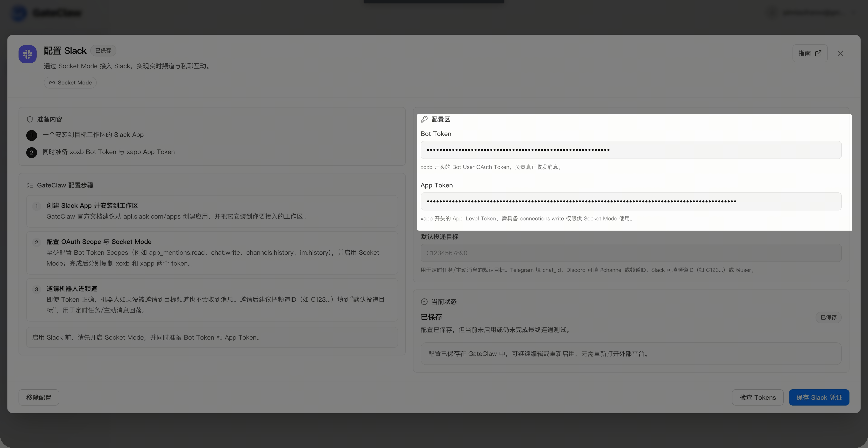Click the key icon beside 配置区
Screen dimensions: 868x448
[x=424, y=119]
